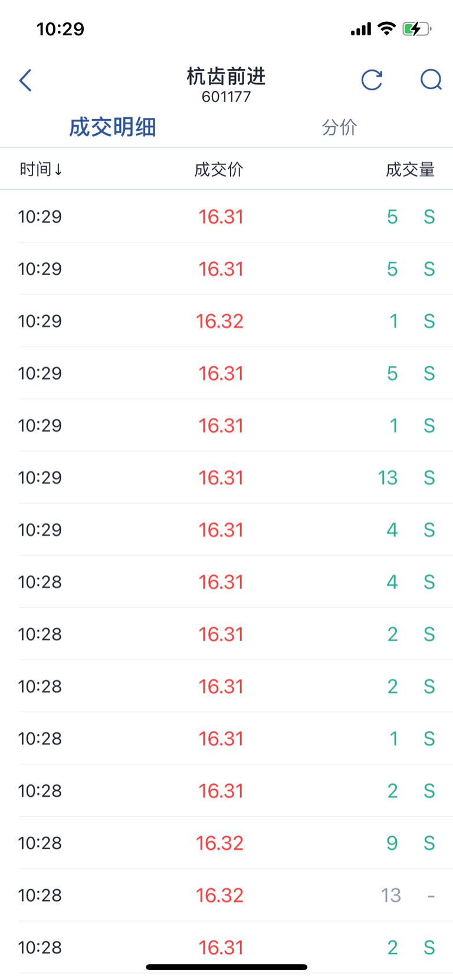The width and height of the screenshot is (453, 980).
Task: Select the stock code 601177
Action: (226, 97)
